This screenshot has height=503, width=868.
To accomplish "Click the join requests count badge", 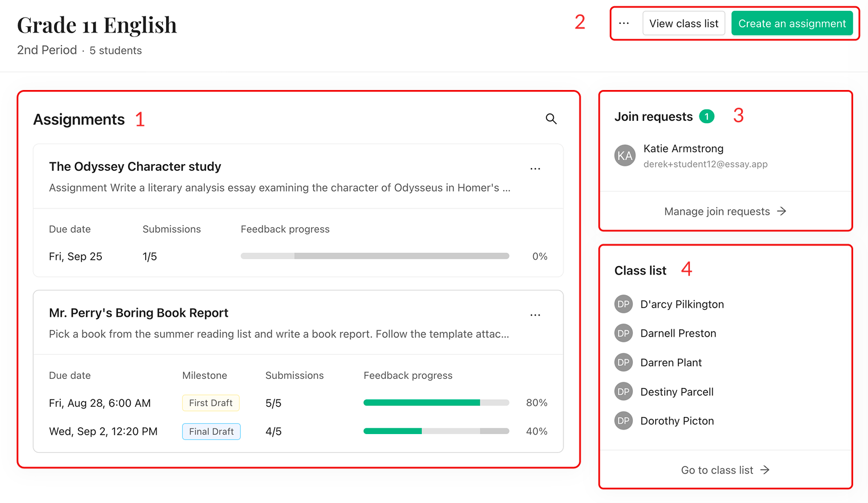I will pos(706,117).
